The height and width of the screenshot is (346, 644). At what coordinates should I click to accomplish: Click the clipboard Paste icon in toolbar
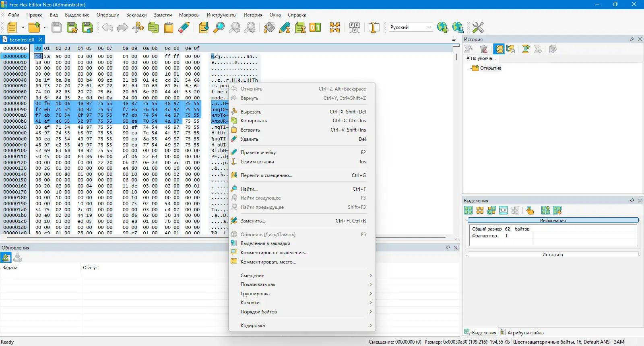click(x=169, y=27)
